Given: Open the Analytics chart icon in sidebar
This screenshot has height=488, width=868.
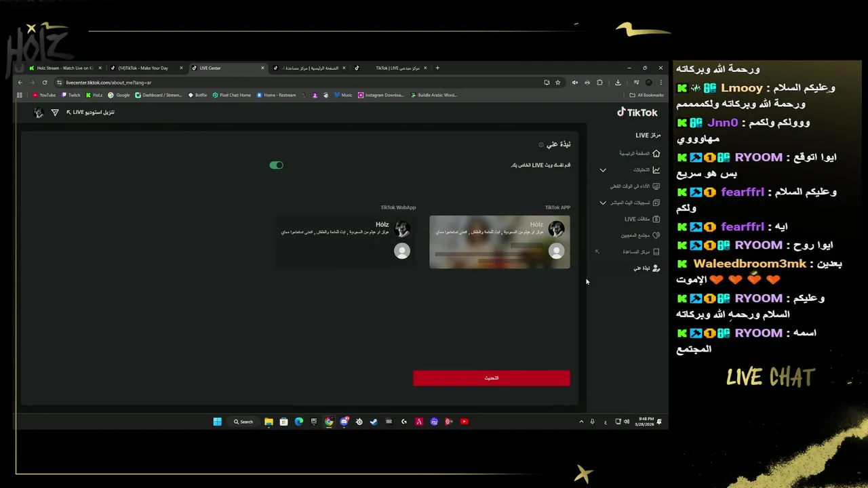Looking at the screenshot, I should point(656,169).
